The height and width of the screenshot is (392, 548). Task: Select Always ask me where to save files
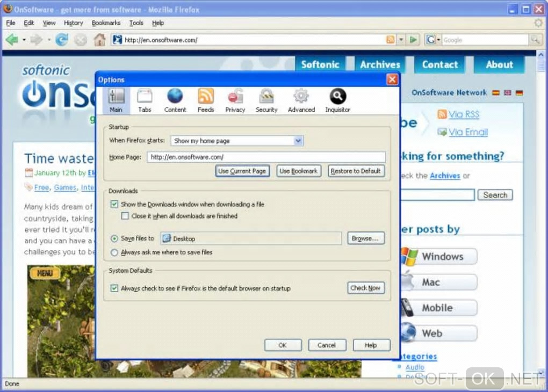click(x=114, y=252)
